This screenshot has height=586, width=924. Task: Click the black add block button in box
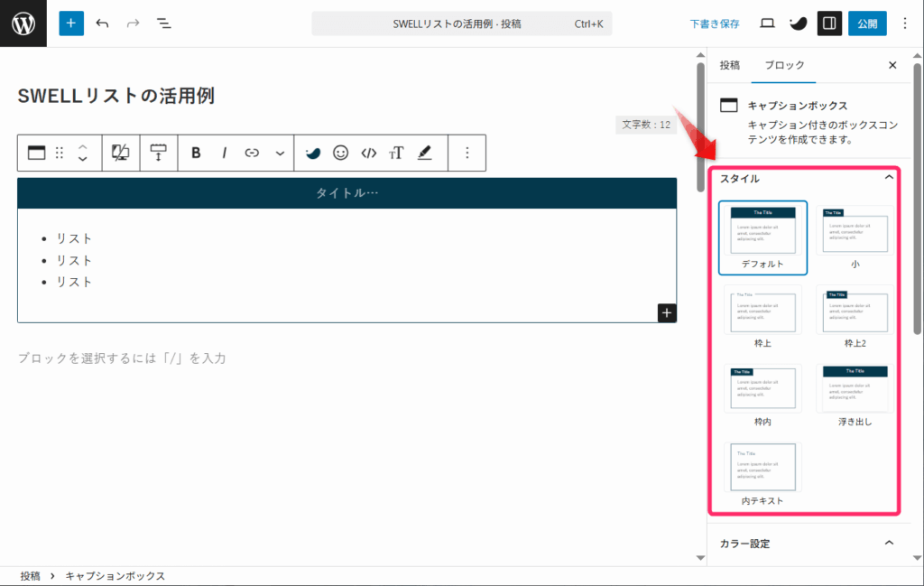pos(667,313)
